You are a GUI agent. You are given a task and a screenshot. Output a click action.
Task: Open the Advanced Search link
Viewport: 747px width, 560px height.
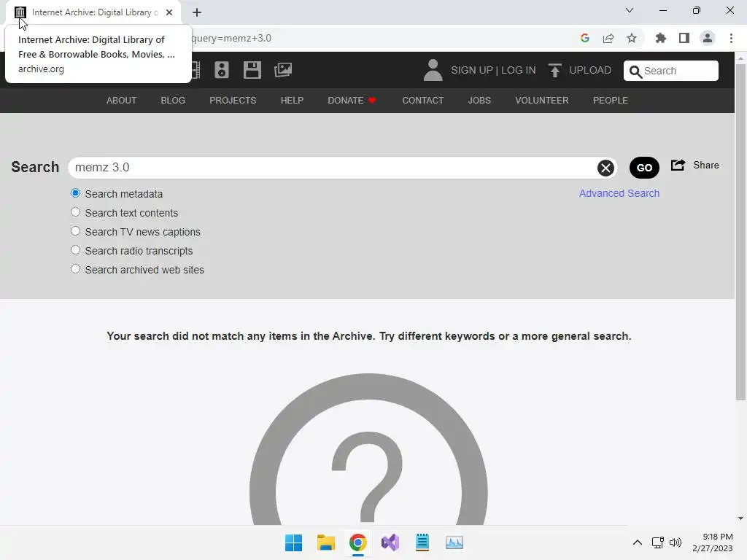(619, 193)
